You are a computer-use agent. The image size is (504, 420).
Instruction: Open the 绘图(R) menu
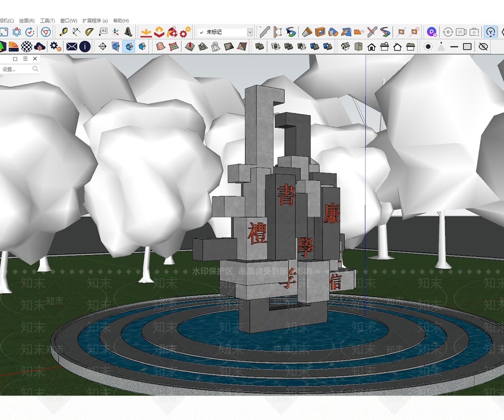coord(27,21)
